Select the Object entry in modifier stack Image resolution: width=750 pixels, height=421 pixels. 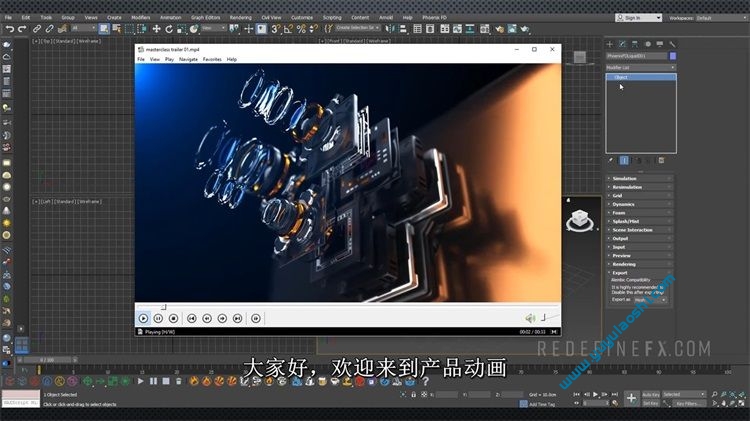(641, 77)
